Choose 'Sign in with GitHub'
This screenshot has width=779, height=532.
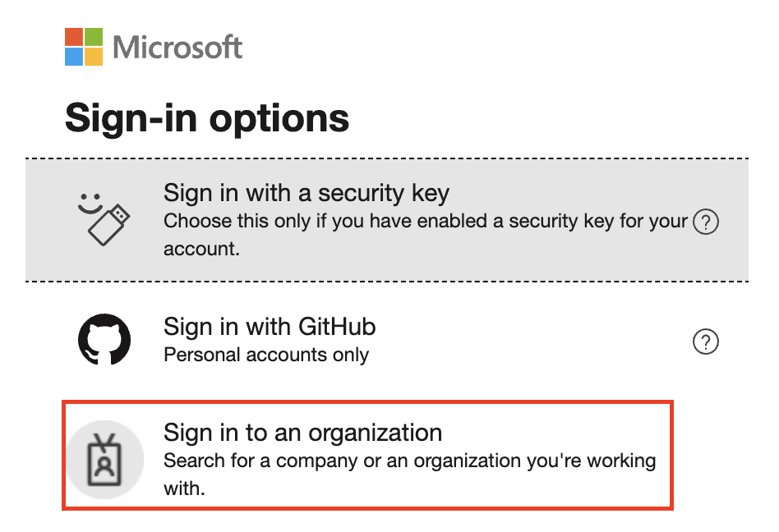point(270,327)
